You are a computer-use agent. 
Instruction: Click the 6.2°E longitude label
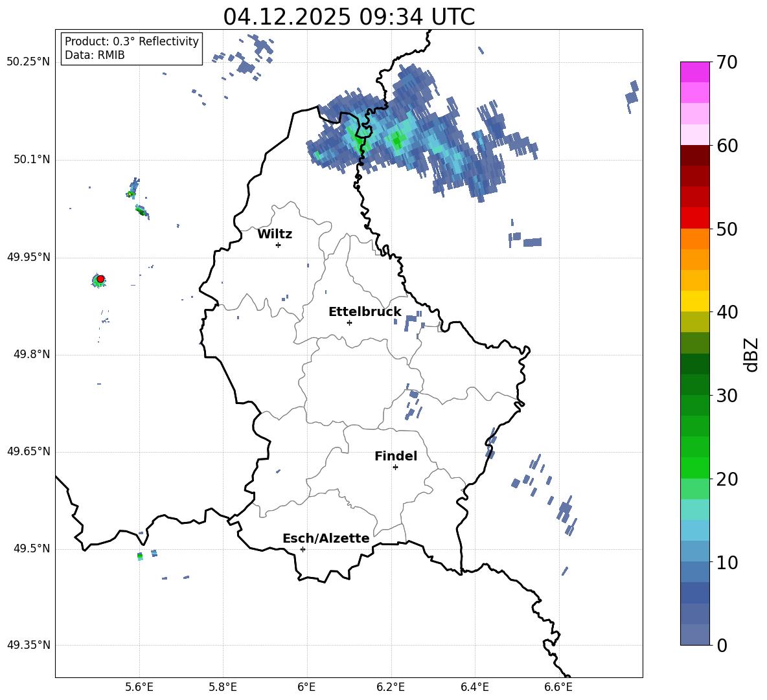tap(391, 687)
